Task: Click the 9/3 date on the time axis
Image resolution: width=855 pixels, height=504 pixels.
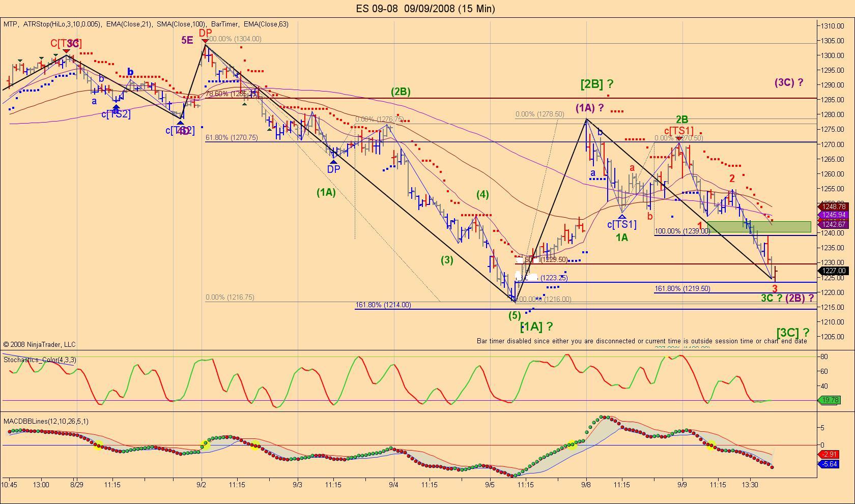Action: (x=298, y=485)
